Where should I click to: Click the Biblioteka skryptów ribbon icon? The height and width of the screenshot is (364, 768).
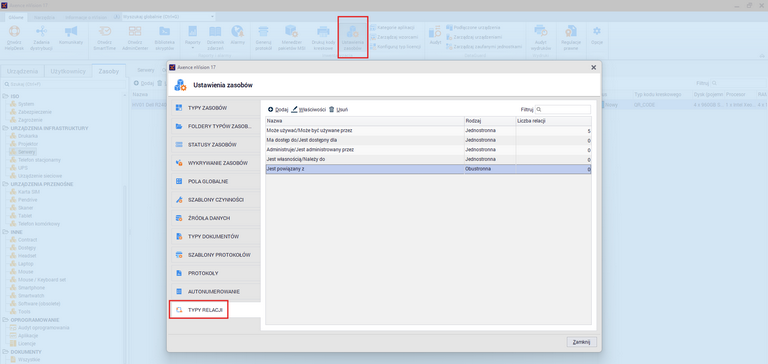pos(165,38)
